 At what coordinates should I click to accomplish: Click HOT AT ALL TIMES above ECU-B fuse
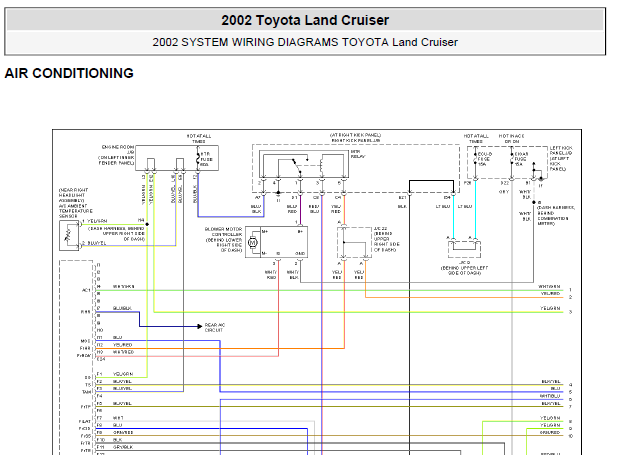tap(476, 139)
